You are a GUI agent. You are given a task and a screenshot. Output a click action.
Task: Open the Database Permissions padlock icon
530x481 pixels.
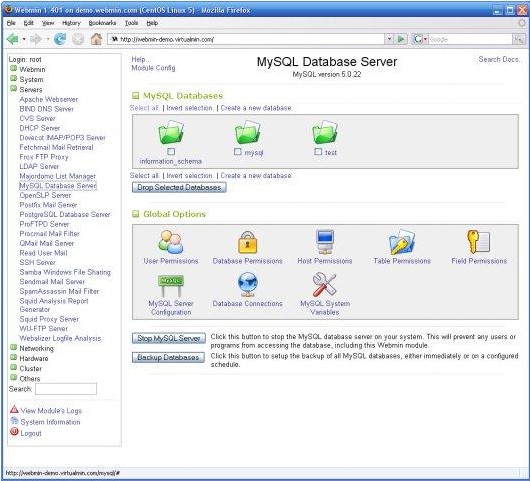[x=248, y=242]
